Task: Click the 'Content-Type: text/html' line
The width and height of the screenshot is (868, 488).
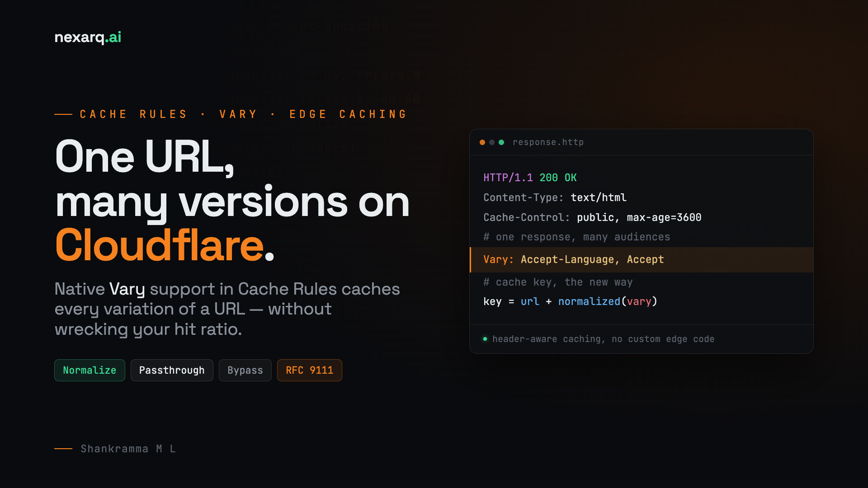Action: coord(555,197)
